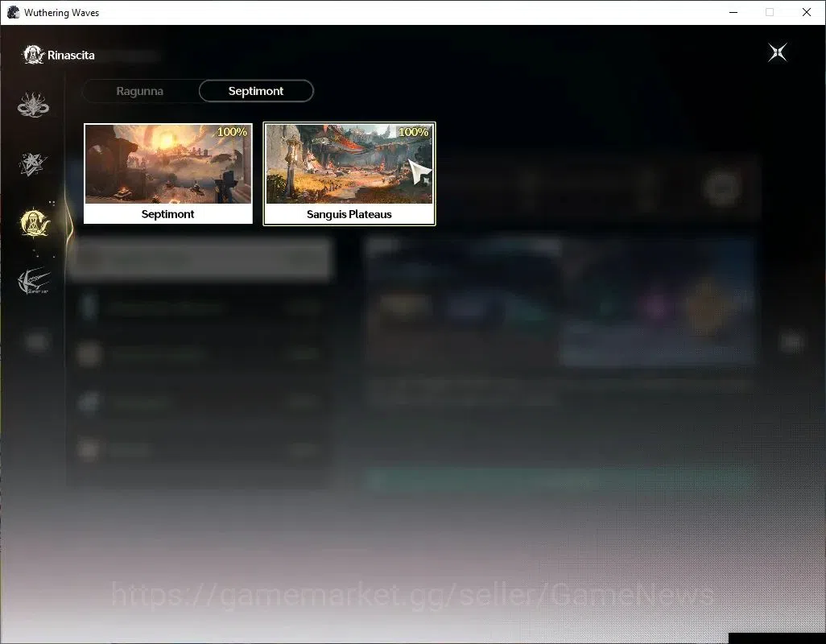Close the region panel with the X icon
Viewport: 826px width, 644px height.
tap(777, 52)
